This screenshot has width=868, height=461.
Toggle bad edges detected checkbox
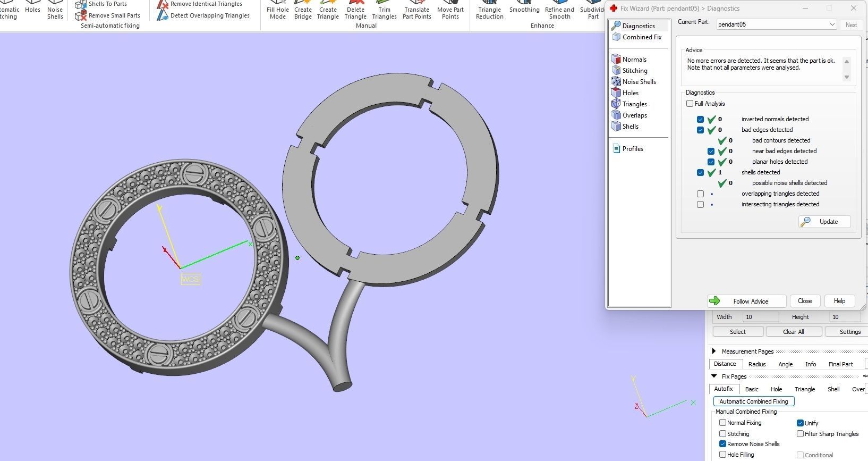[700, 130]
